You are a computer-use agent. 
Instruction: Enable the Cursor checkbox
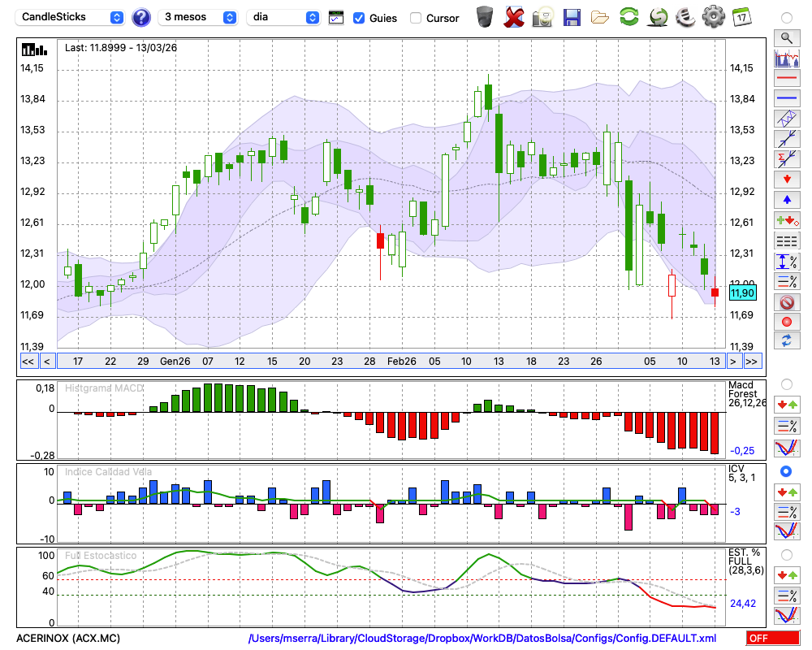(416, 18)
